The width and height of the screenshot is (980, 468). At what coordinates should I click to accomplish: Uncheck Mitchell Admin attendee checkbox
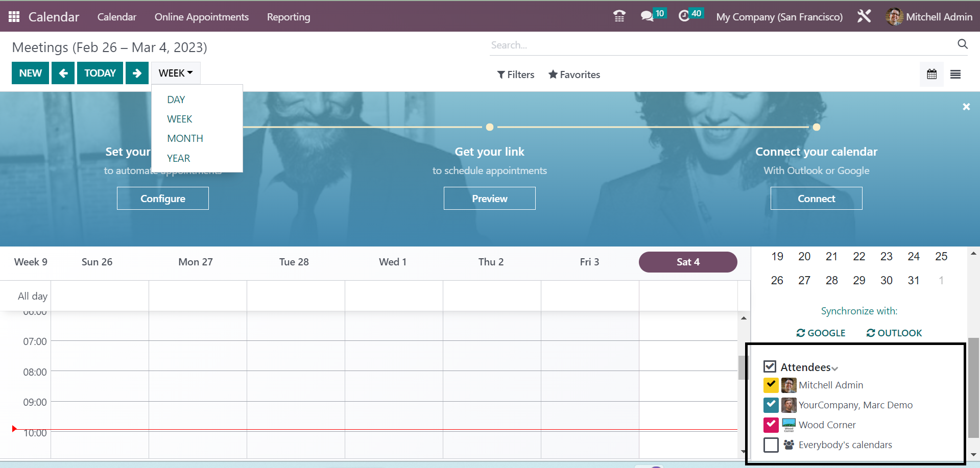(x=771, y=385)
